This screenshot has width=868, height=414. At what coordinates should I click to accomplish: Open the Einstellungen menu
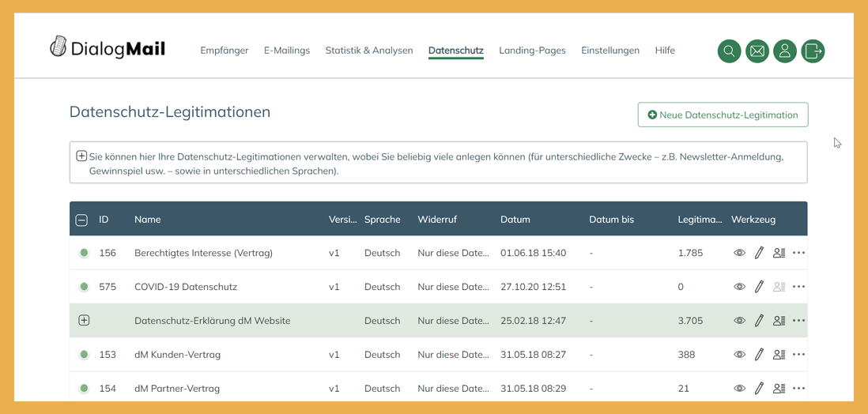coord(610,51)
